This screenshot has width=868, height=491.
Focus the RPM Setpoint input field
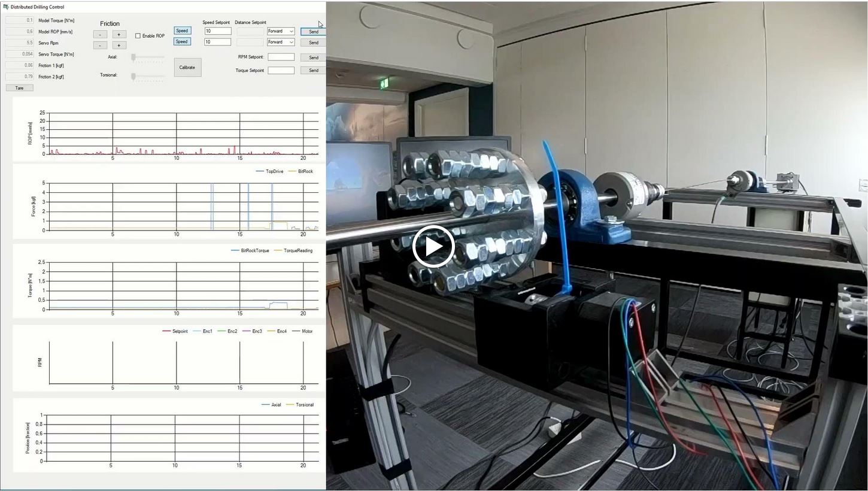[281, 57]
